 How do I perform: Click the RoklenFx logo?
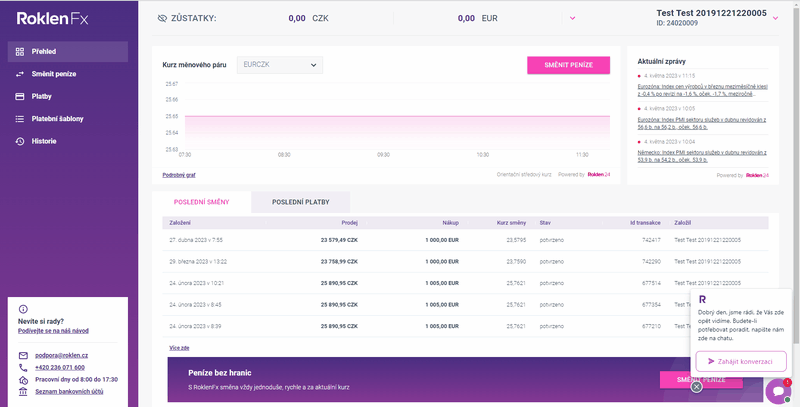coord(53,19)
